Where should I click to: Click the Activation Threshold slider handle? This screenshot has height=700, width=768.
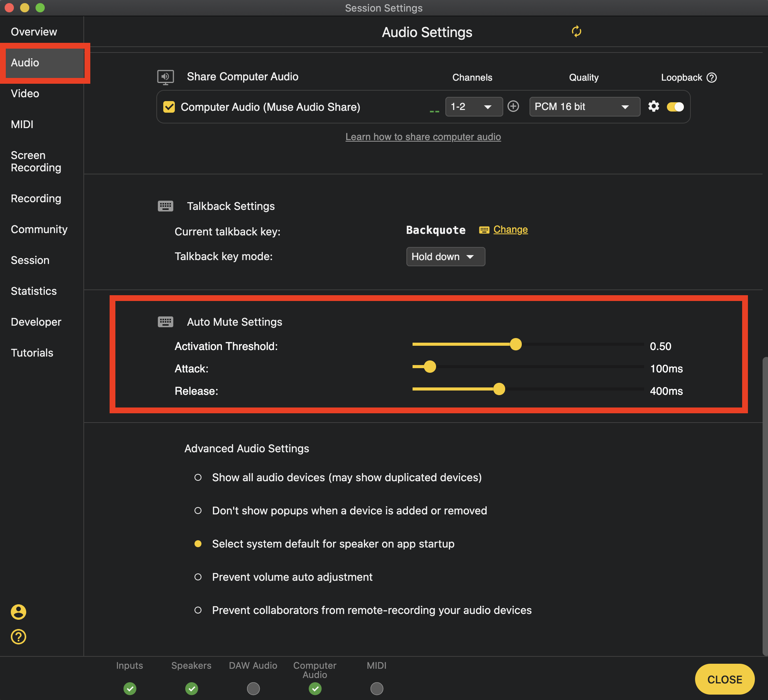point(516,344)
